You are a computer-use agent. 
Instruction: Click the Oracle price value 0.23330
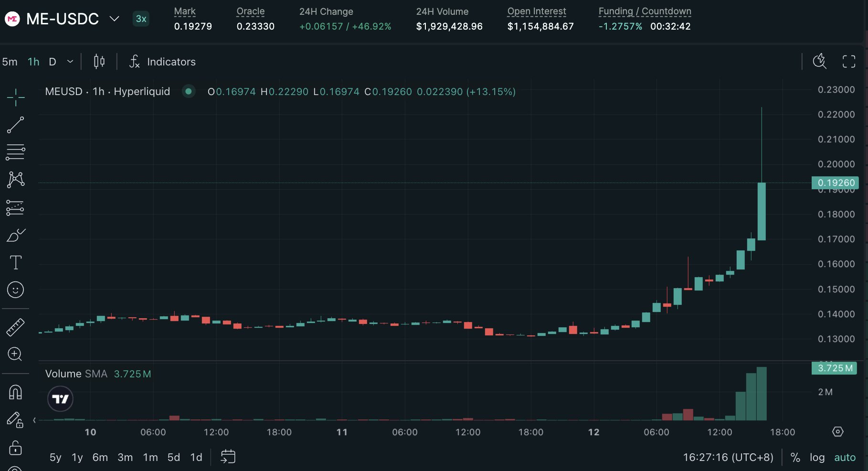coord(255,26)
